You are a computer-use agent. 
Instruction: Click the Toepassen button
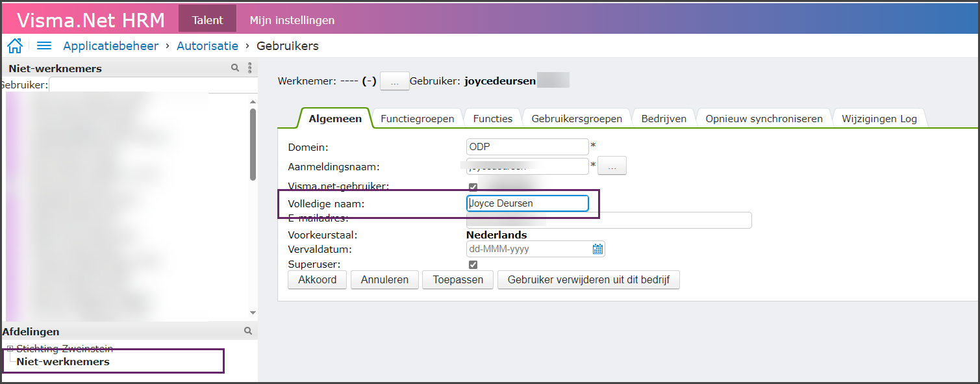click(458, 280)
